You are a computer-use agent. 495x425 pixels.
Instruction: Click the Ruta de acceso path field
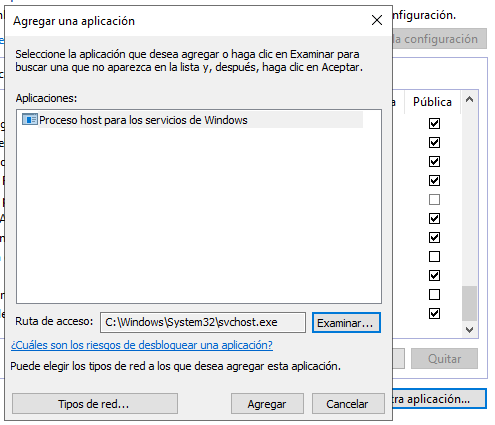(x=203, y=322)
